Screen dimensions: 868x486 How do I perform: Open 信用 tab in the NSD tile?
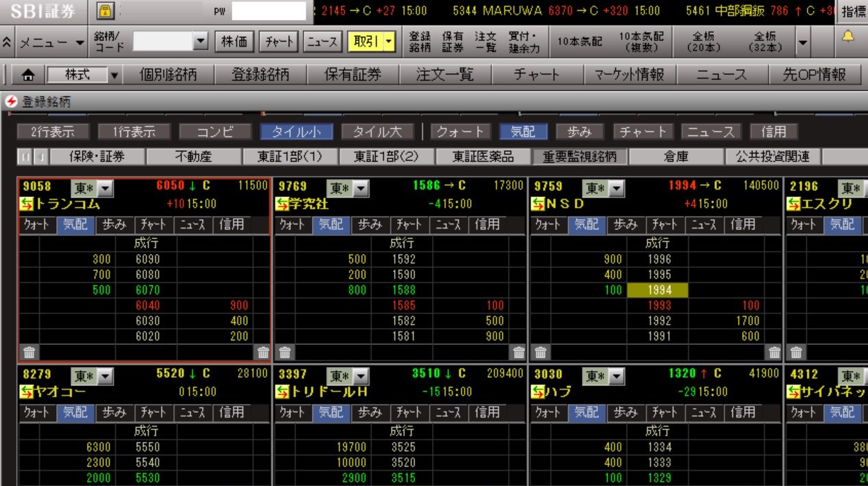tap(743, 225)
